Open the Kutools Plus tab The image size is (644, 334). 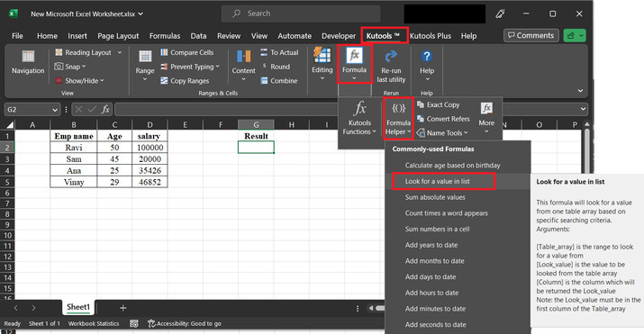[430, 36]
